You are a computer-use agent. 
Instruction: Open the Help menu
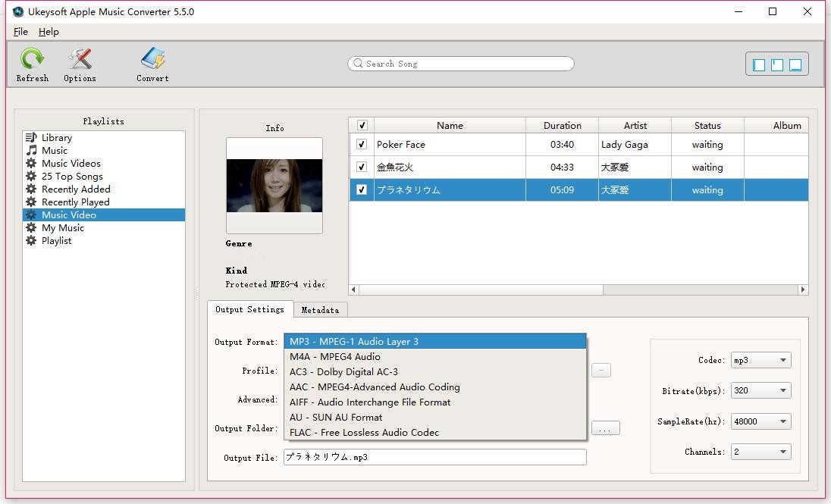point(49,31)
